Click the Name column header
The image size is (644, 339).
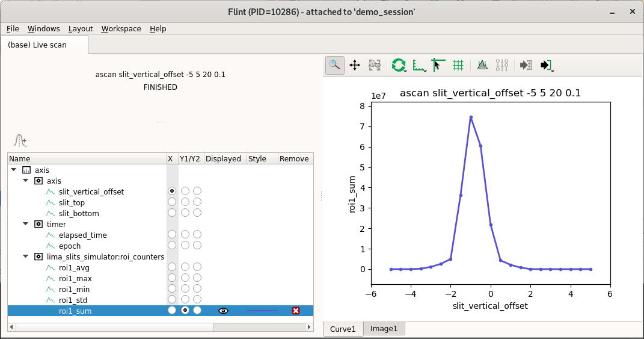point(87,158)
